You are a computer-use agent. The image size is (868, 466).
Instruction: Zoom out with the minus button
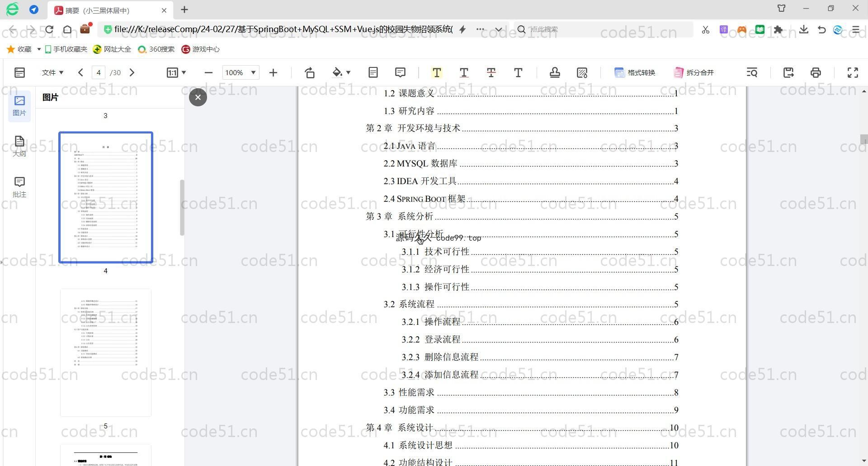[208, 72]
